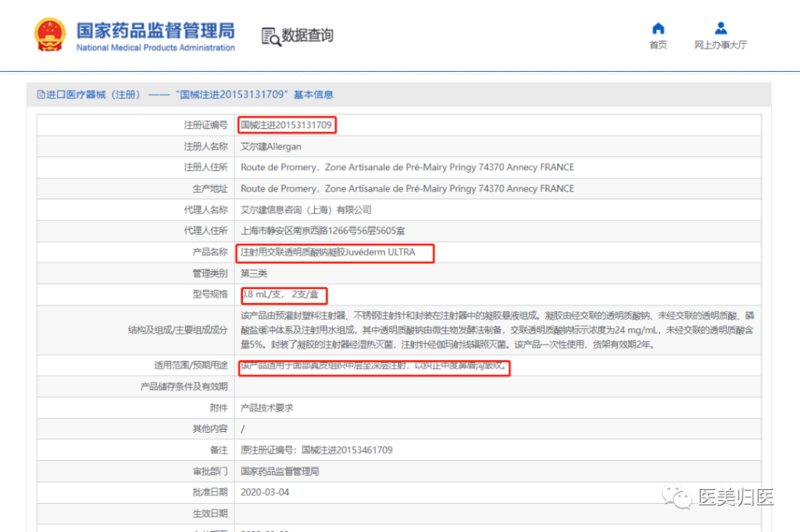Click the 数据查询 heading text
Viewport: 800px width, 532px height.
[308, 35]
